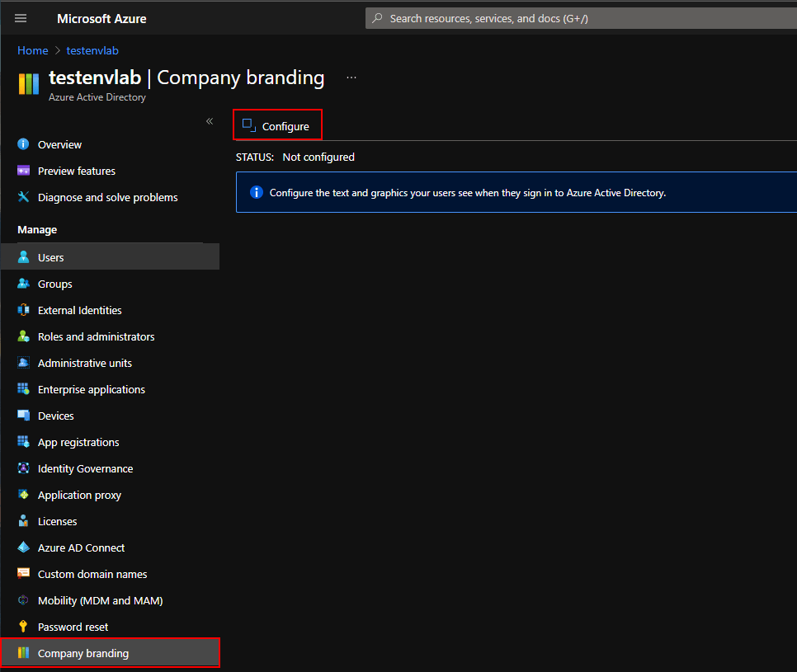Click the Password reset key icon
The width and height of the screenshot is (797, 672).
click(23, 627)
